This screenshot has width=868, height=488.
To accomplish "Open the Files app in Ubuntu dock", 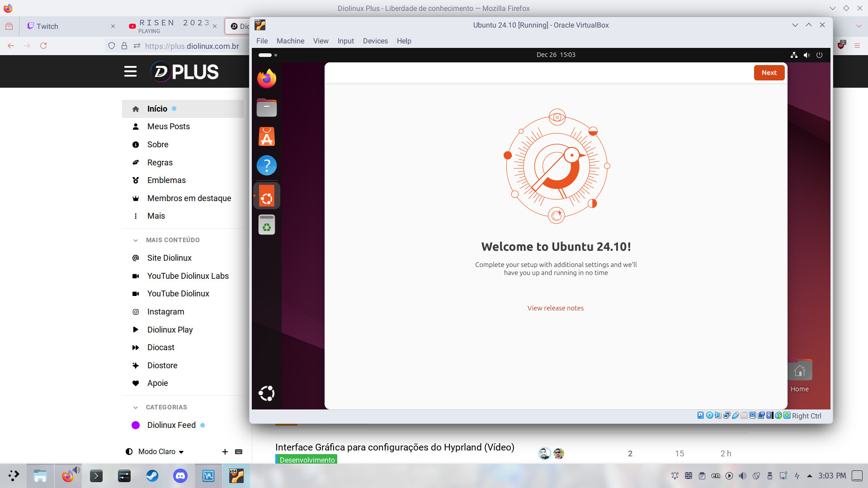I will point(267,108).
